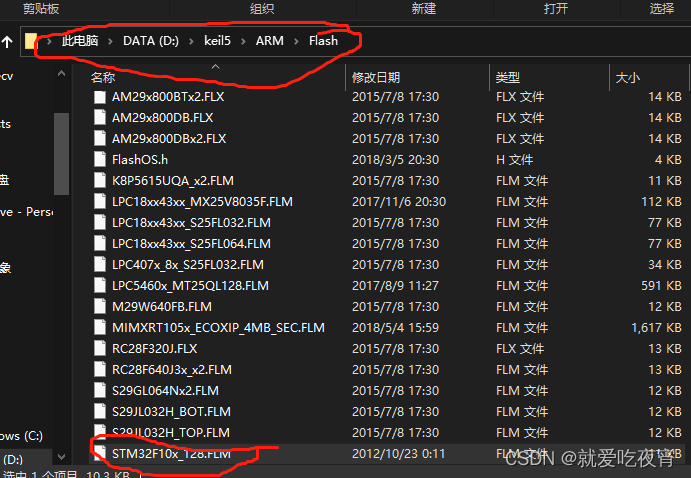Select LPC5460x_MT25QL128.FLM file name
691x478 pixels.
(x=190, y=285)
